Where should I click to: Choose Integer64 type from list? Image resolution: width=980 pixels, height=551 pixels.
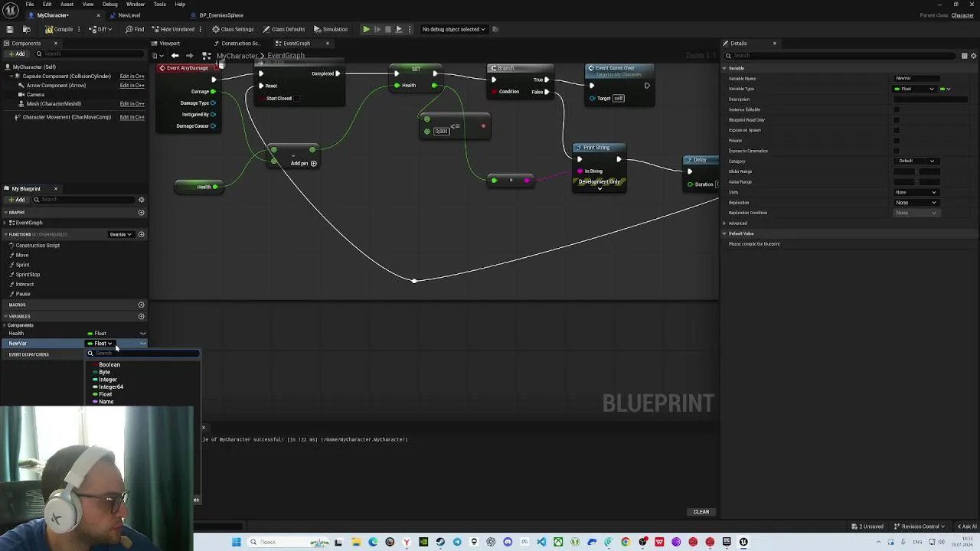tap(111, 387)
